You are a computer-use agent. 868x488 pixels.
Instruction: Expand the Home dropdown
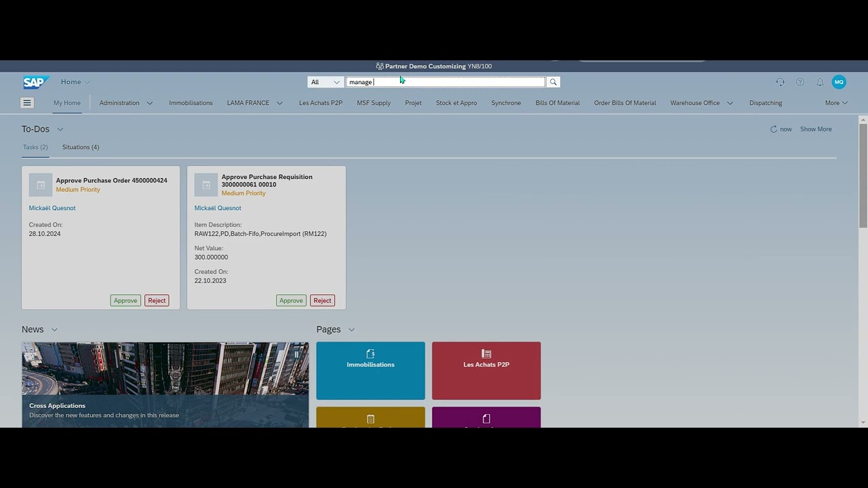75,82
